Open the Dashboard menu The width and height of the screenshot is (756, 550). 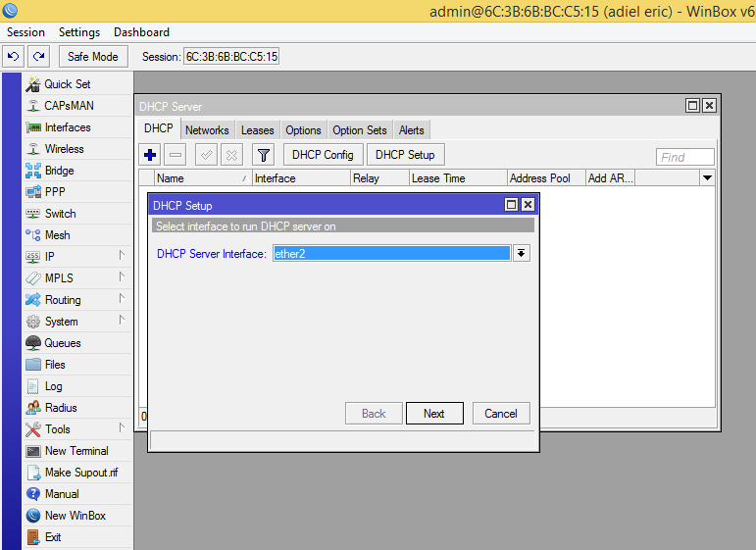point(142,32)
